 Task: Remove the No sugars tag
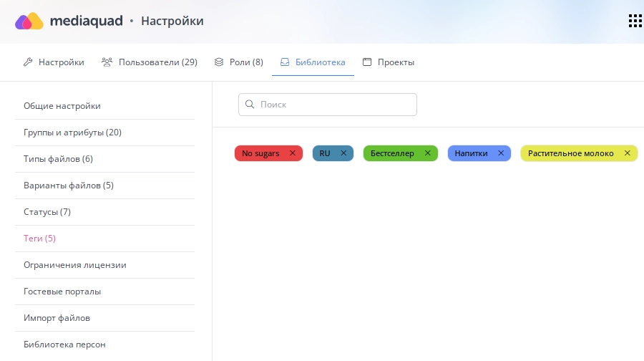[x=293, y=153]
